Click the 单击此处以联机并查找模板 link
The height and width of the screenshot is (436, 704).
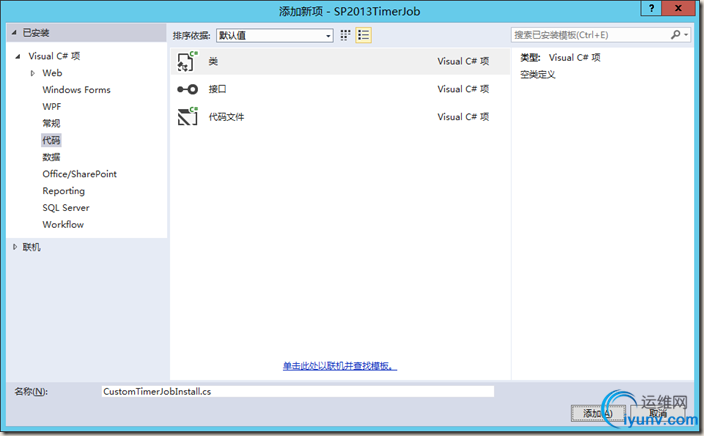coord(340,366)
